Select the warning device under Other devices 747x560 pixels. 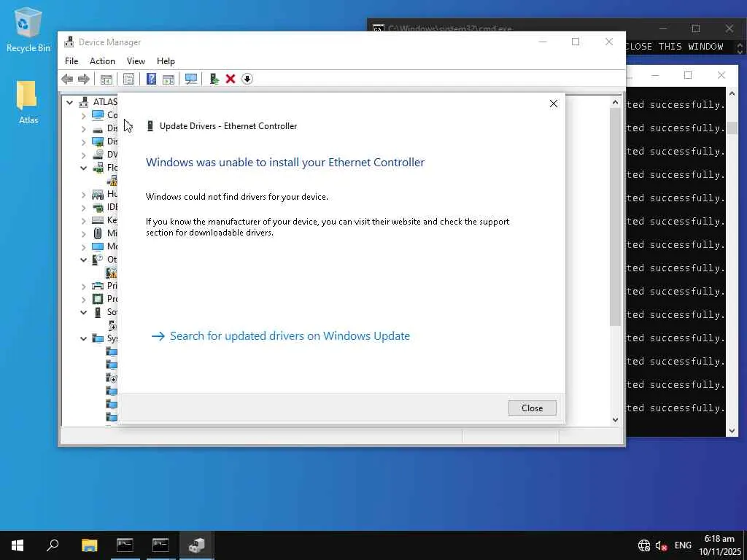pyautogui.click(x=112, y=273)
